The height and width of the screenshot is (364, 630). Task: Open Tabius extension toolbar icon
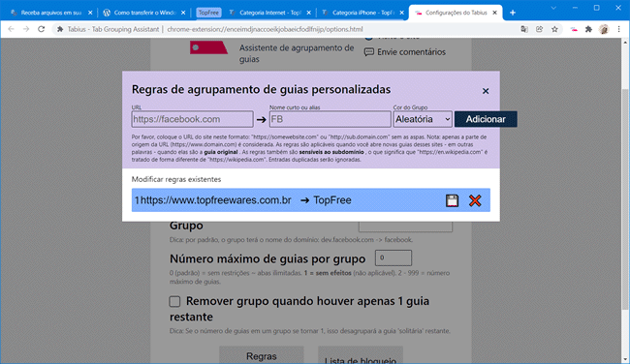coord(574,29)
